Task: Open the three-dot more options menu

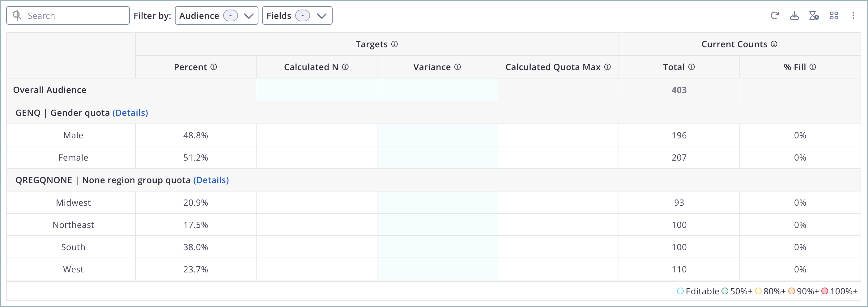Action: click(853, 15)
